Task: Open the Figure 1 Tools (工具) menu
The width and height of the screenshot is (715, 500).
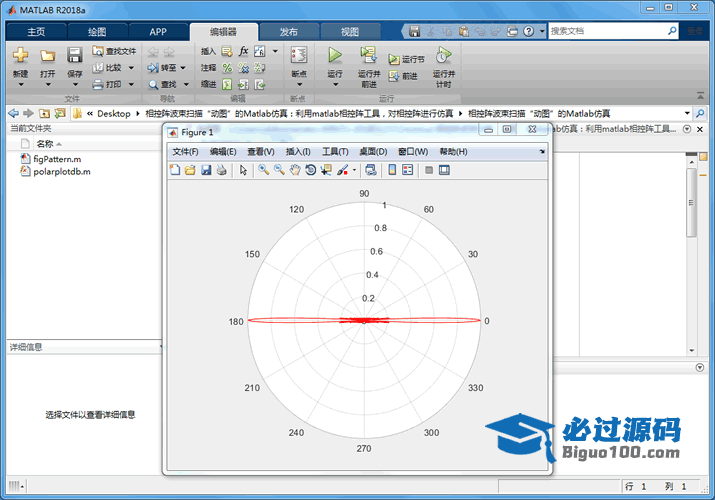Action: pos(335,152)
